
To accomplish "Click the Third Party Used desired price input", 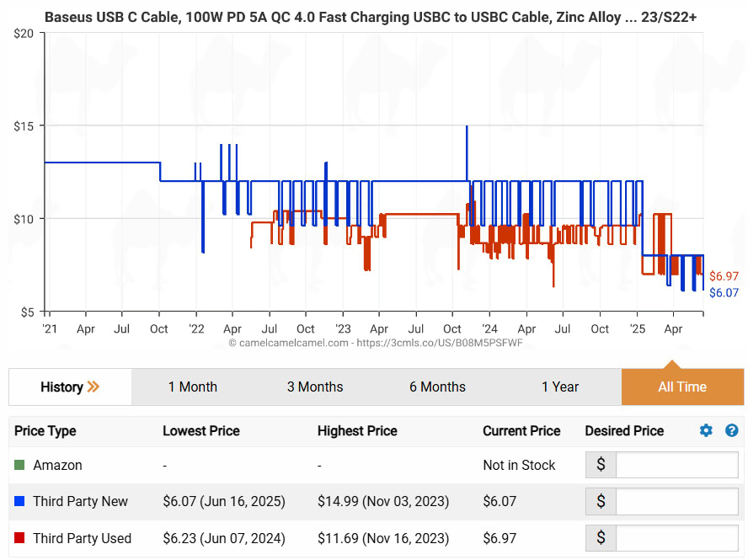I will (676, 538).
